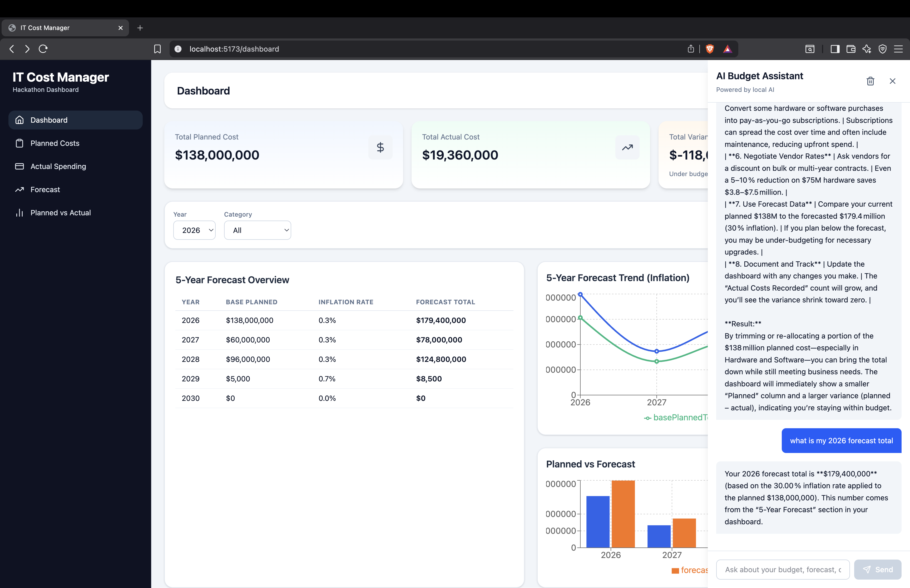Click the browser bookmark icon
This screenshot has width=910, height=588.
coord(157,49)
